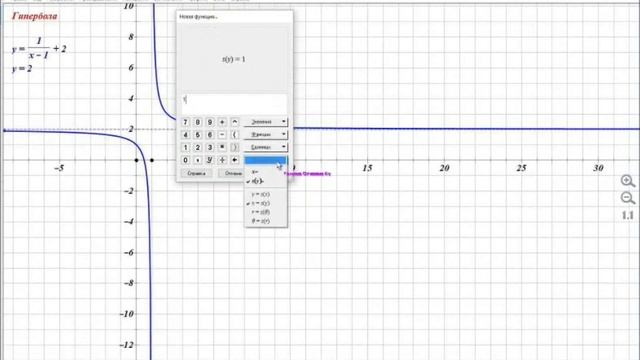Click the x-axis tick label 25
This screenshot has width=640, height=360.
(521, 168)
